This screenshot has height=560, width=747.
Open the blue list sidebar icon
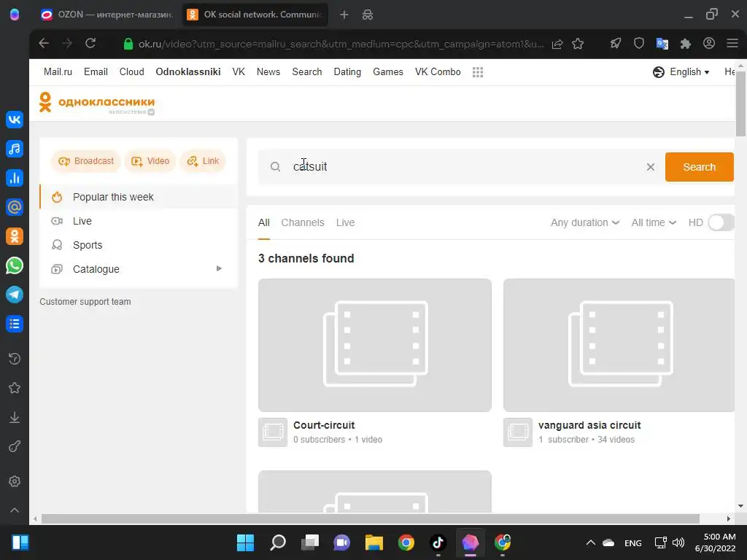pyautogui.click(x=15, y=324)
